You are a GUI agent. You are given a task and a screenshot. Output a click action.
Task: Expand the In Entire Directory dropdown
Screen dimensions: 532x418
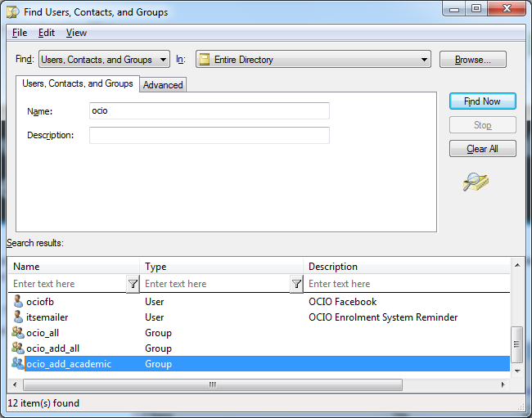(x=313, y=60)
